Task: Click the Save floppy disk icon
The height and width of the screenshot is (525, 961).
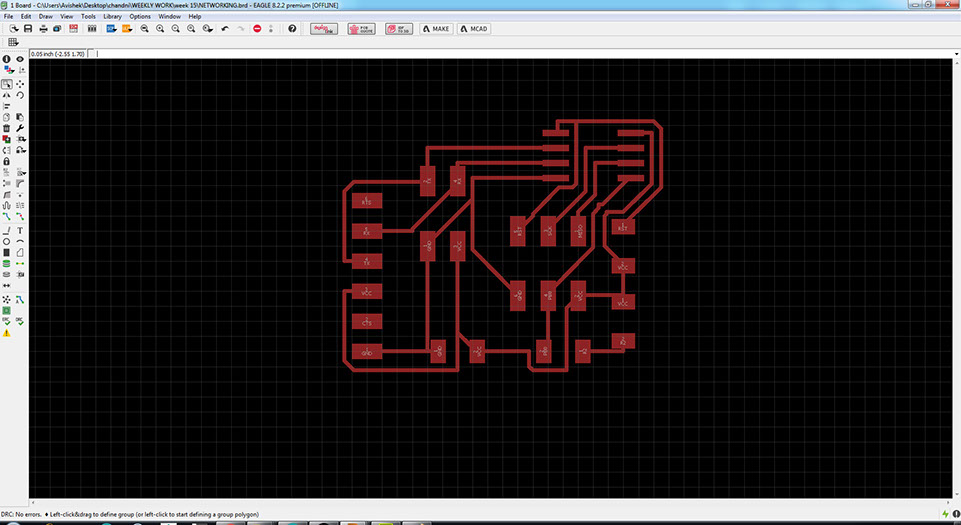Action: tap(28, 29)
